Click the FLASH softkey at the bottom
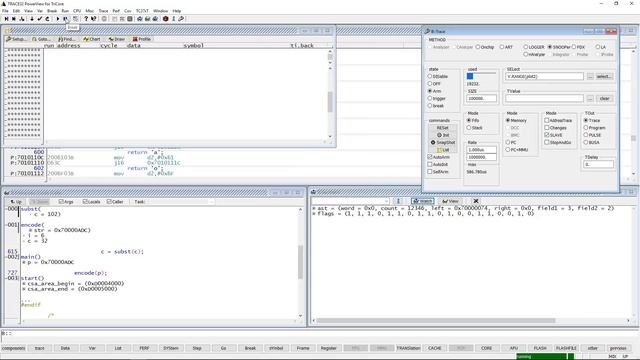Viewport: 640px width, 360px height. click(540, 348)
